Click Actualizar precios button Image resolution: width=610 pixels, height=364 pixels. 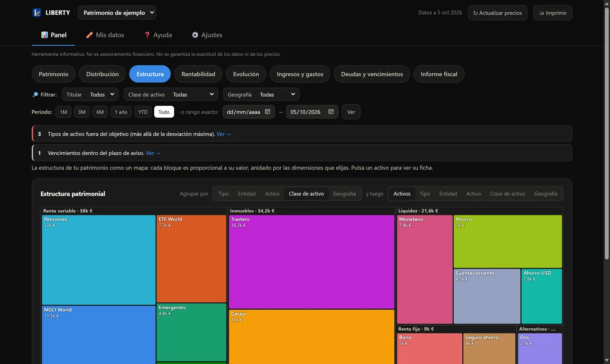[498, 13]
